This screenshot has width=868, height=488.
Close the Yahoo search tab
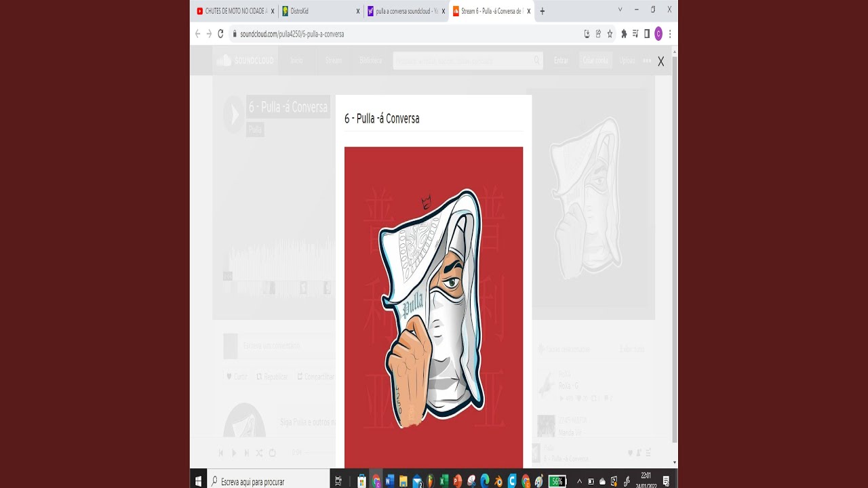(x=443, y=11)
